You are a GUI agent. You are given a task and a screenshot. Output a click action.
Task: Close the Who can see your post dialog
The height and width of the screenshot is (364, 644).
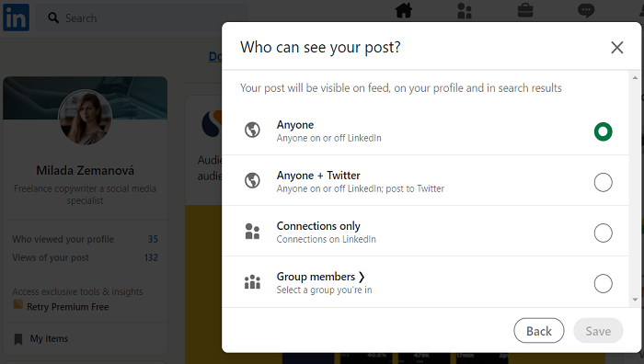[x=617, y=48]
